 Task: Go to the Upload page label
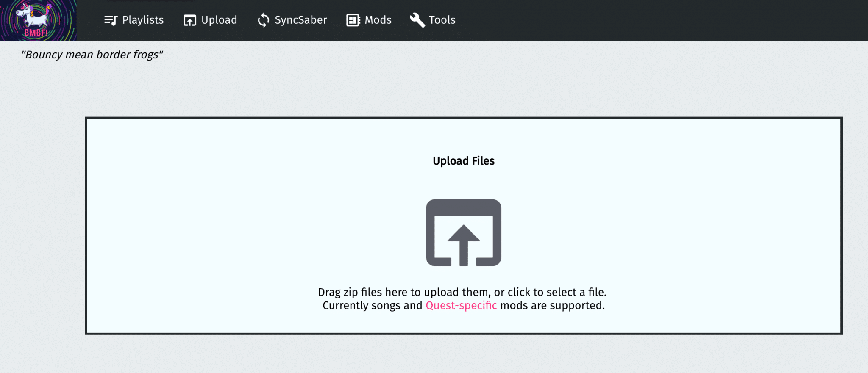pyautogui.click(x=219, y=20)
